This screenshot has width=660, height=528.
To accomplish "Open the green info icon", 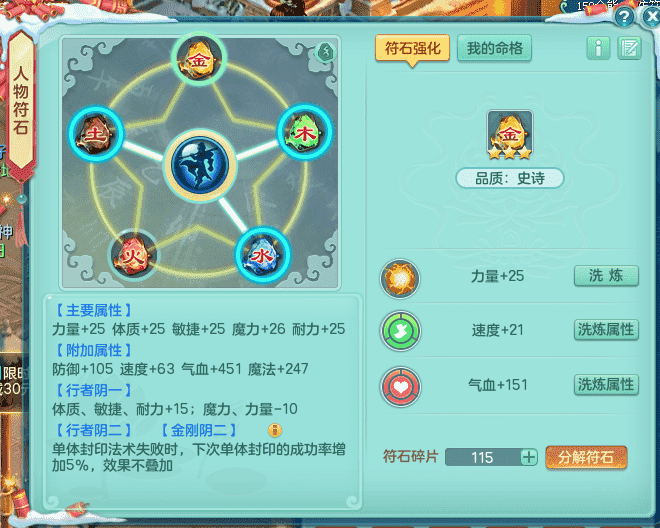I will pyautogui.click(x=598, y=48).
